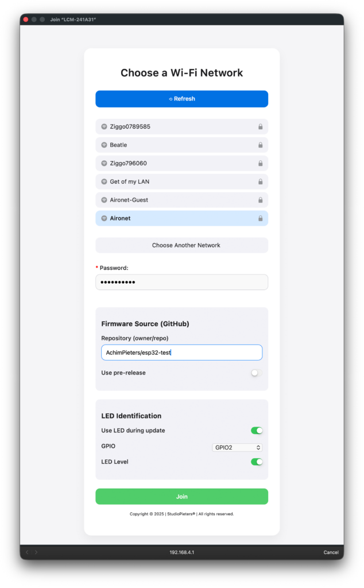This screenshot has width=364, height=588.
Task: Toggle the LED Level switch
Action: click(257, 462)
